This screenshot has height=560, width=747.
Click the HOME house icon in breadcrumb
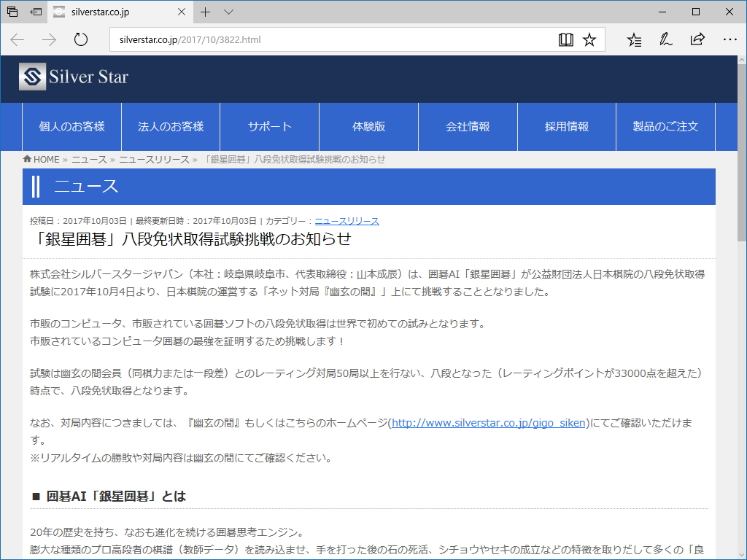coord(26,159)
